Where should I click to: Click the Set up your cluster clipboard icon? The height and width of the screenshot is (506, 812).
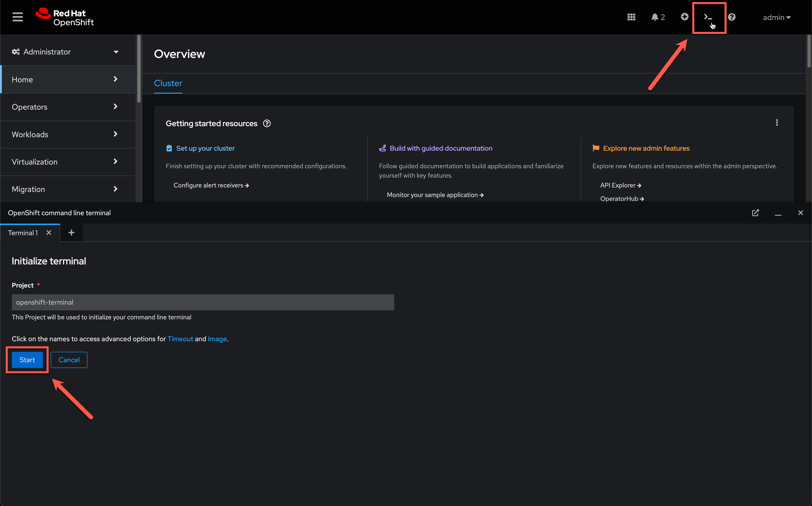click(169, 148)
